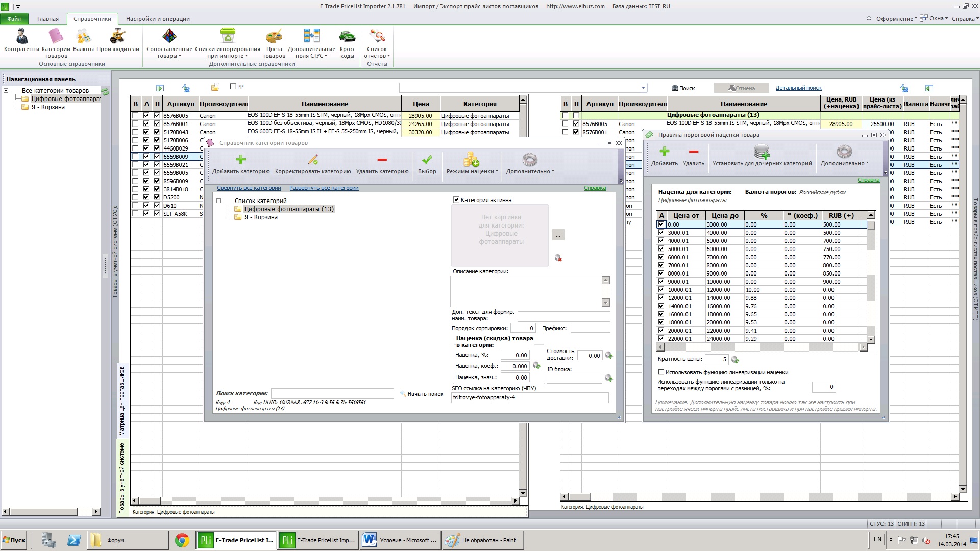Open Режимы наценки in the category dialog
This screenshot has height=551, width=980.
pyautogui.click(x=472, y=164)
